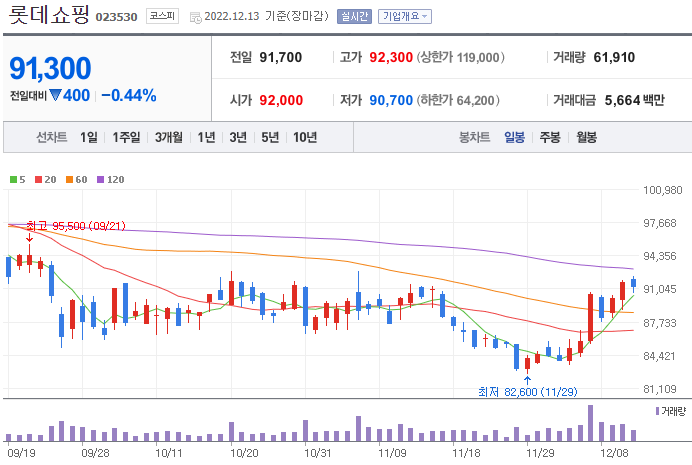
Task: Click the 100,980 price axis label
Action: point(662,190)
